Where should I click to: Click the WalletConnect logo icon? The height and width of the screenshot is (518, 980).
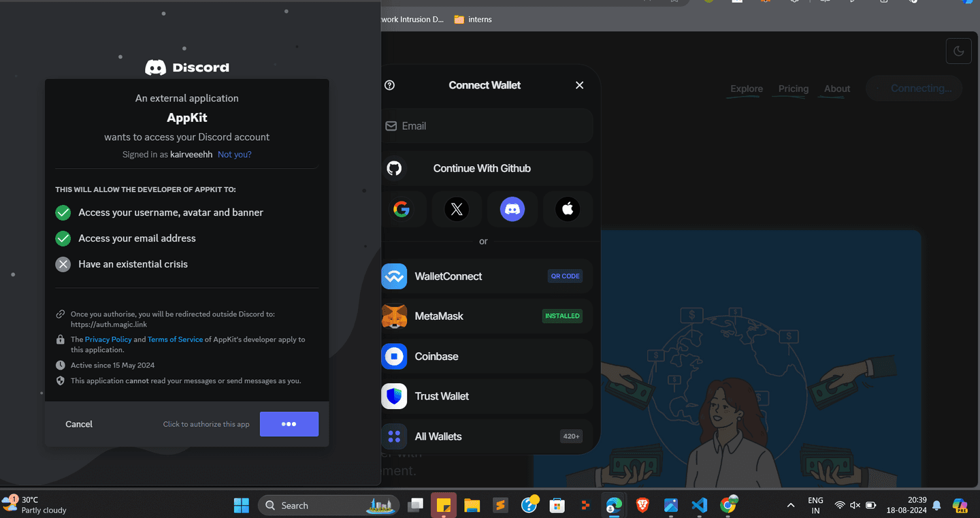tap(394, 276)
